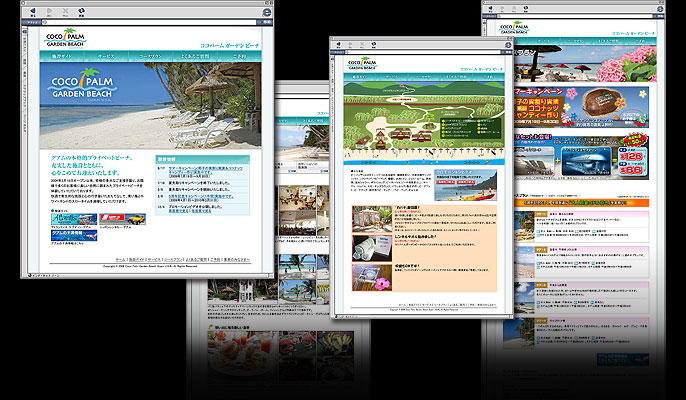
Task: Open the blue Guam banner with the airplane
Action: [74, 235]
